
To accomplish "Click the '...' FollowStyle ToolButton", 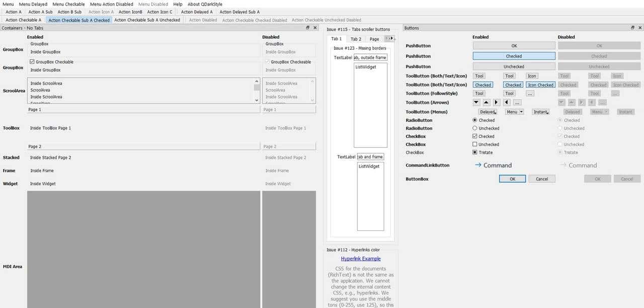I will tap(530, 93).
